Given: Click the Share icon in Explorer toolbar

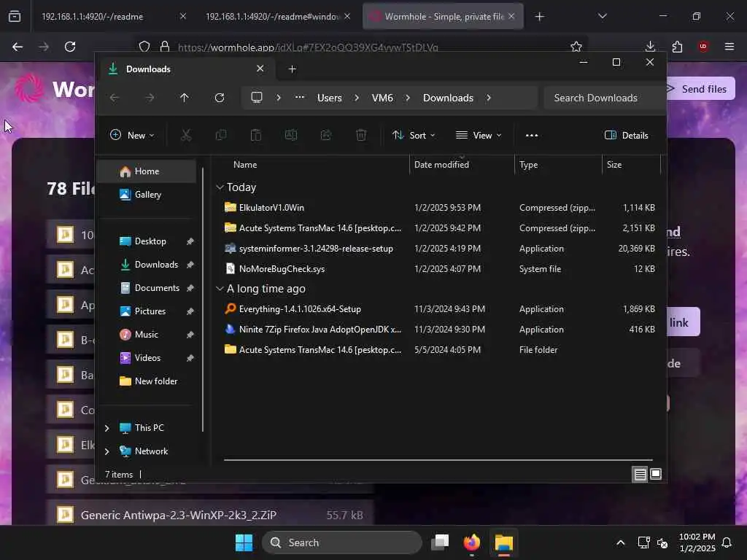Looking at the screenshot, I should (326, 135).
